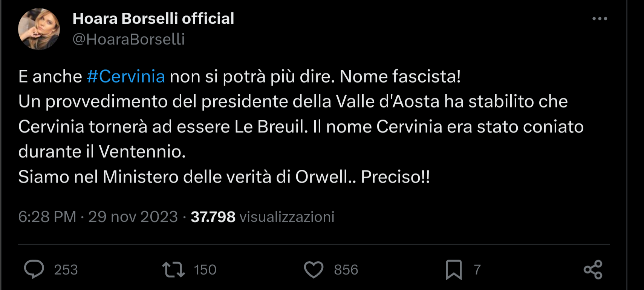Click the visualizzazioni label
The height and width of the screenshot is (290, 644).
tap(287, 217)
